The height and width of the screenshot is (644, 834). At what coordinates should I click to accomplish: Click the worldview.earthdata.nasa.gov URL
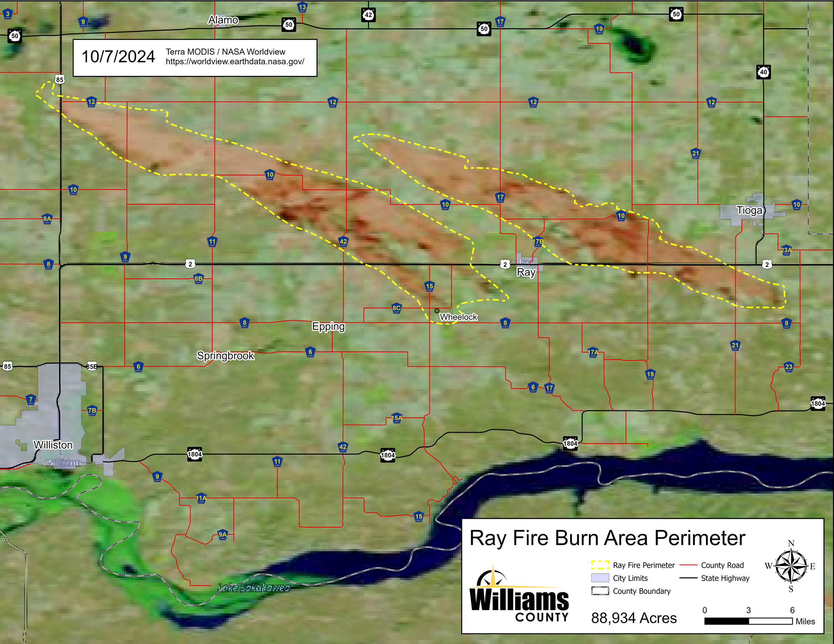pyautogui.click(x=235, y=62)
